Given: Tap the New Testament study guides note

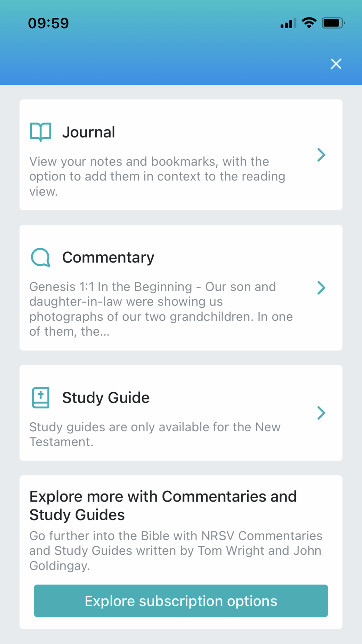Looking at the screenshot, I should click(x=154, y=434).
